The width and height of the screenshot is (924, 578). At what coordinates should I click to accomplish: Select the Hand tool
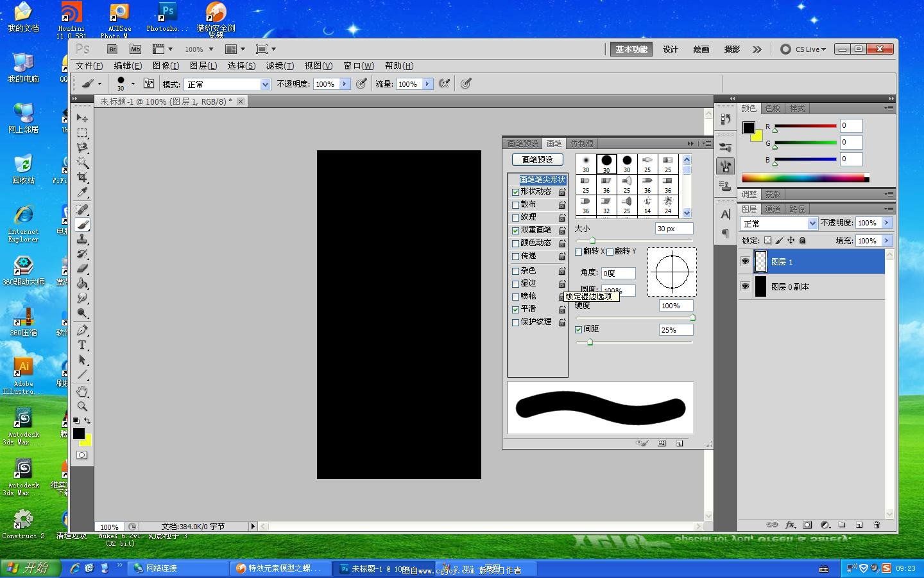[82, 391]
